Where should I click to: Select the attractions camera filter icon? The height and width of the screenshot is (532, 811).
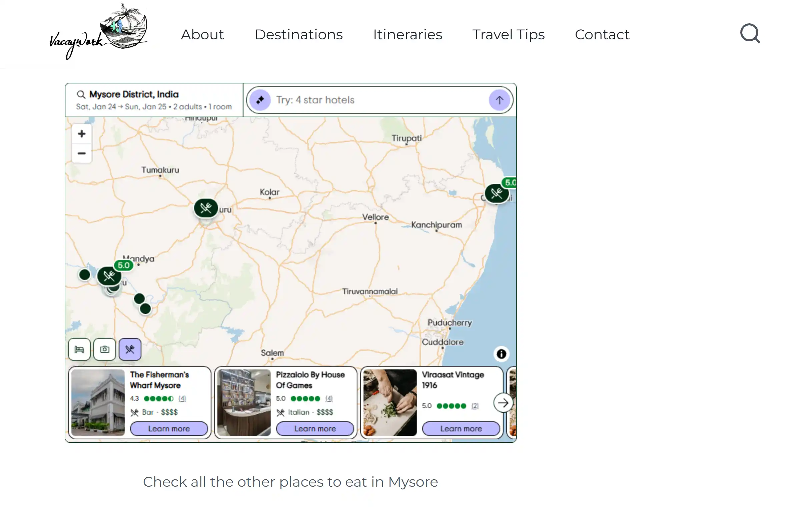pyautogui.click(x=104, y=349)
